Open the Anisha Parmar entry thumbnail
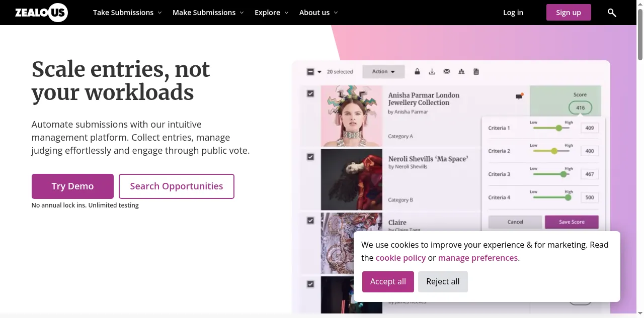 (x=351, y=116)
